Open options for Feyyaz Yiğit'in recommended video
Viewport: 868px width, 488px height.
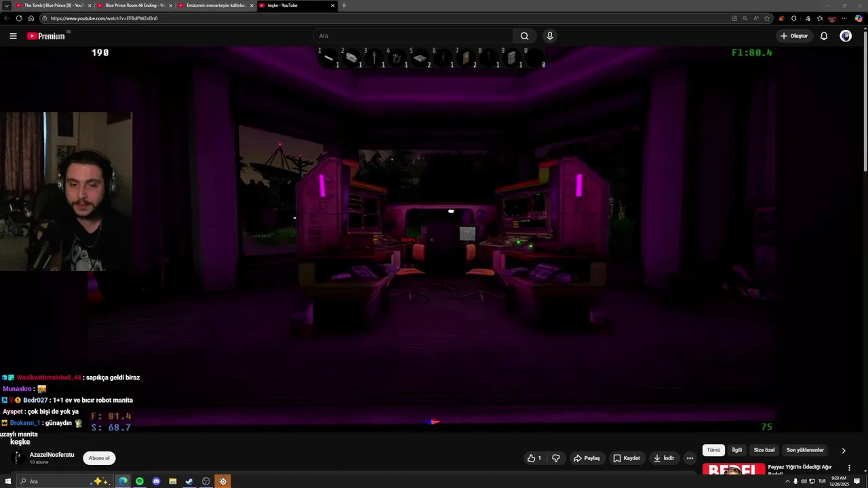pos(849,468)
